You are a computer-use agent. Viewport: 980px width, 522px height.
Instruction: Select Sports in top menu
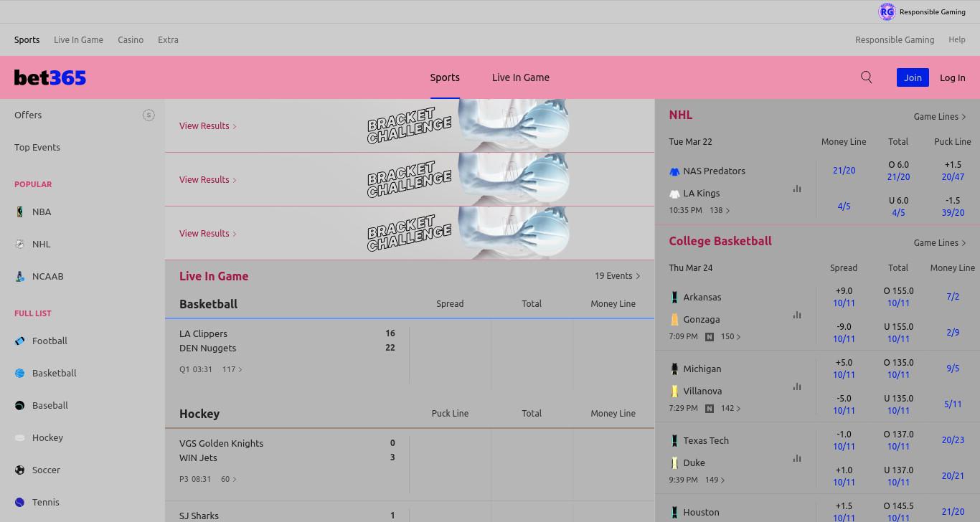tap(27, 40)
